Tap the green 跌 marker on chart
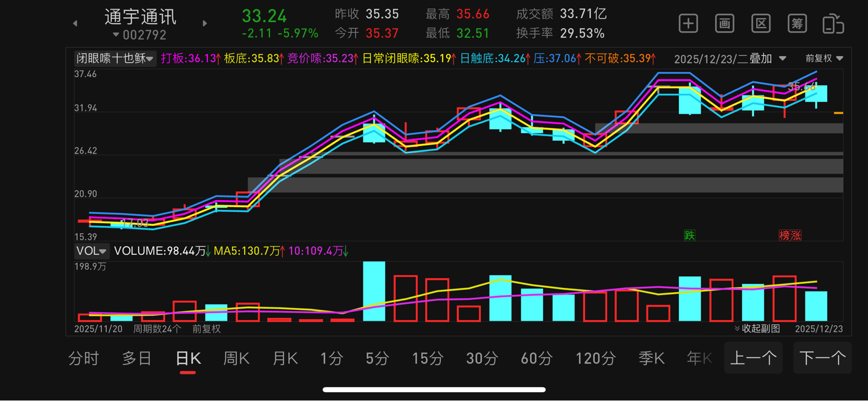Screen dimensions: 868x401 click(690, 235)
